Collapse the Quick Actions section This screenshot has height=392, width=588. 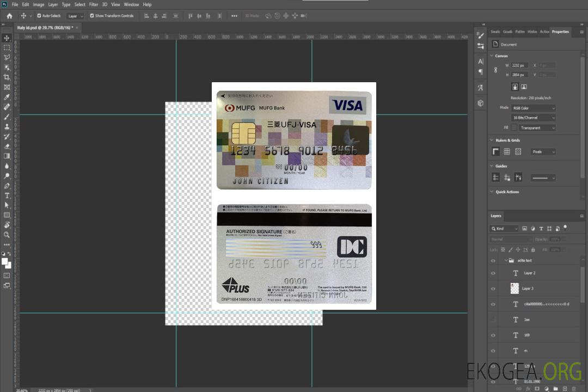click(492, 192)
